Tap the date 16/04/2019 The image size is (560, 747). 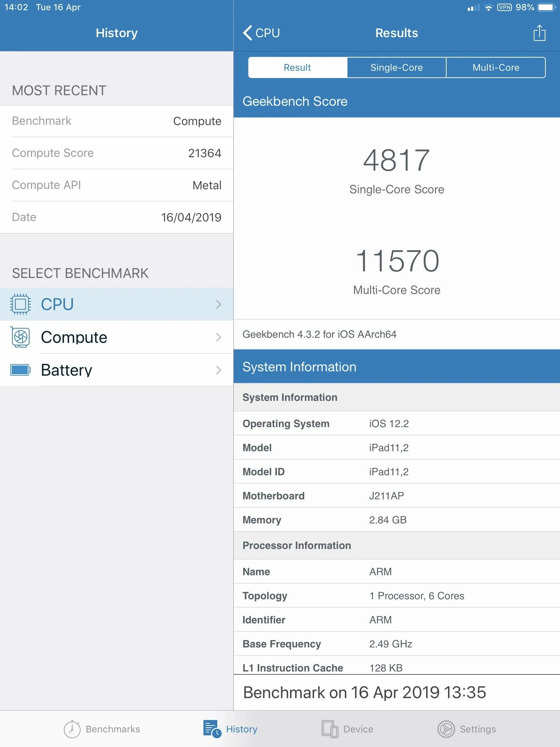point(191,217)
